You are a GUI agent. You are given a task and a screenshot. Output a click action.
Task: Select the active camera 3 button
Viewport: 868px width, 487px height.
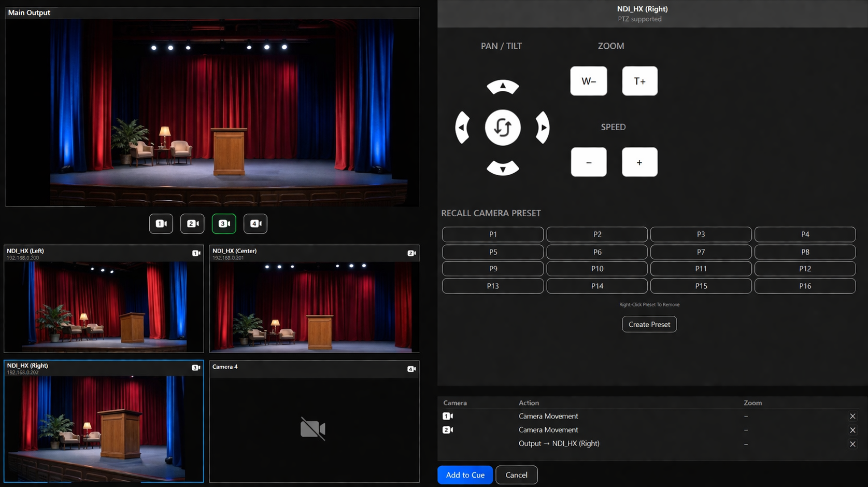click(x=224, y=224)
